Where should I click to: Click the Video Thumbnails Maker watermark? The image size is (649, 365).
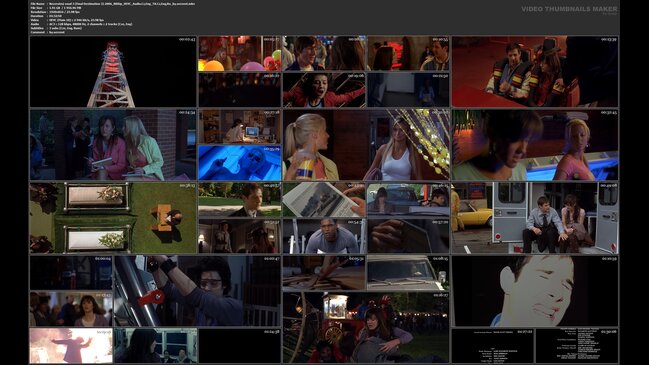[x=569, y=9]
